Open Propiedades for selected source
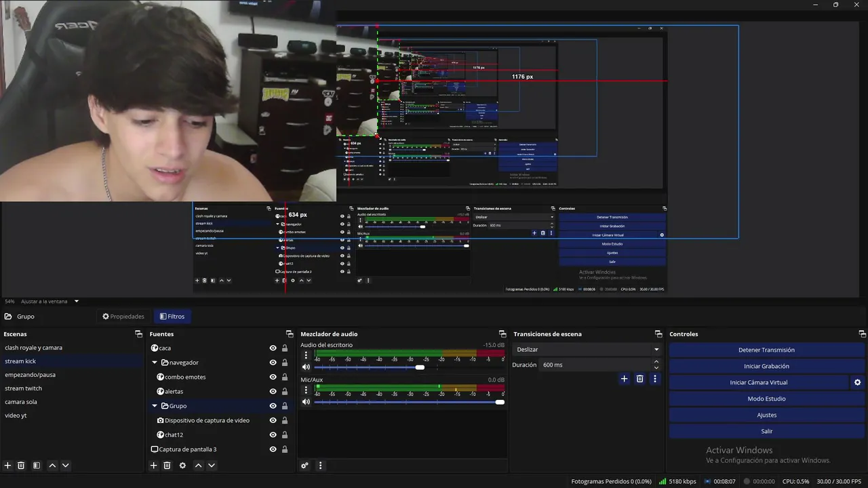Screen dimensions: 868x488 tap(123, 317)
